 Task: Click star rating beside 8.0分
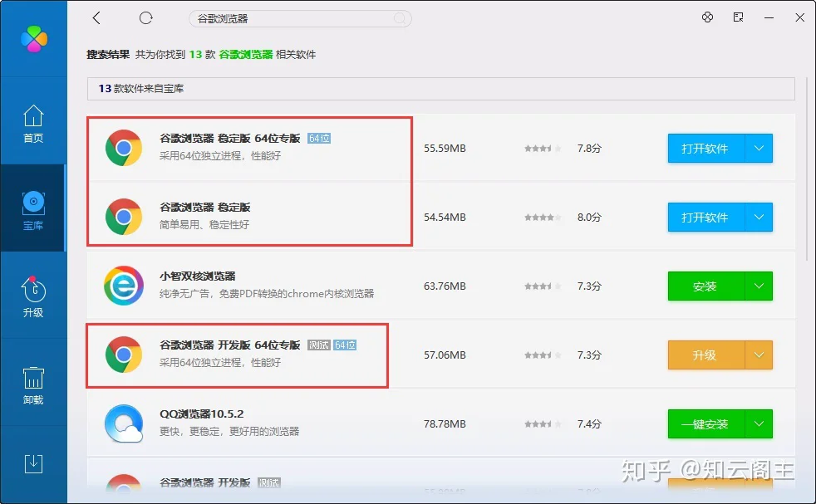click(543, 217)
